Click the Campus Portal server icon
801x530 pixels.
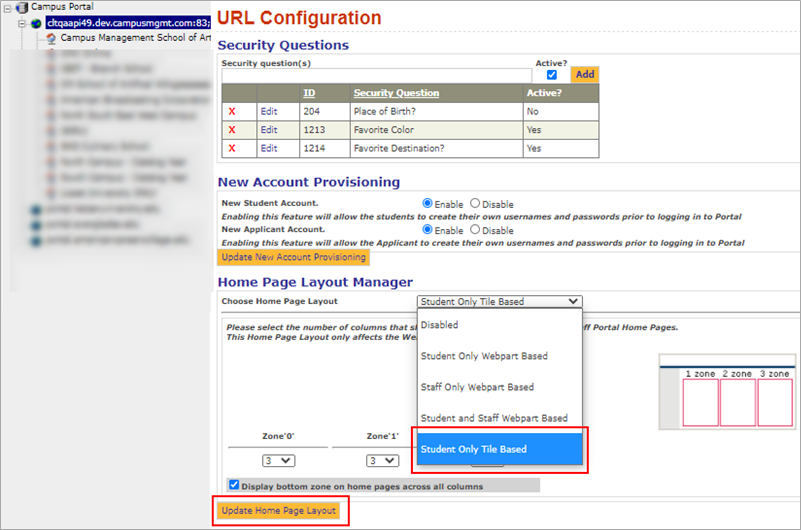click(22, 7)
